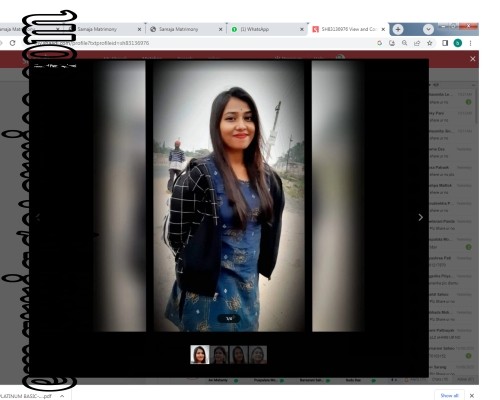Viewport: 500px width, 400px height.
Task: Close the SHB3136976 View and Contact tab
Action: point(383,29)
